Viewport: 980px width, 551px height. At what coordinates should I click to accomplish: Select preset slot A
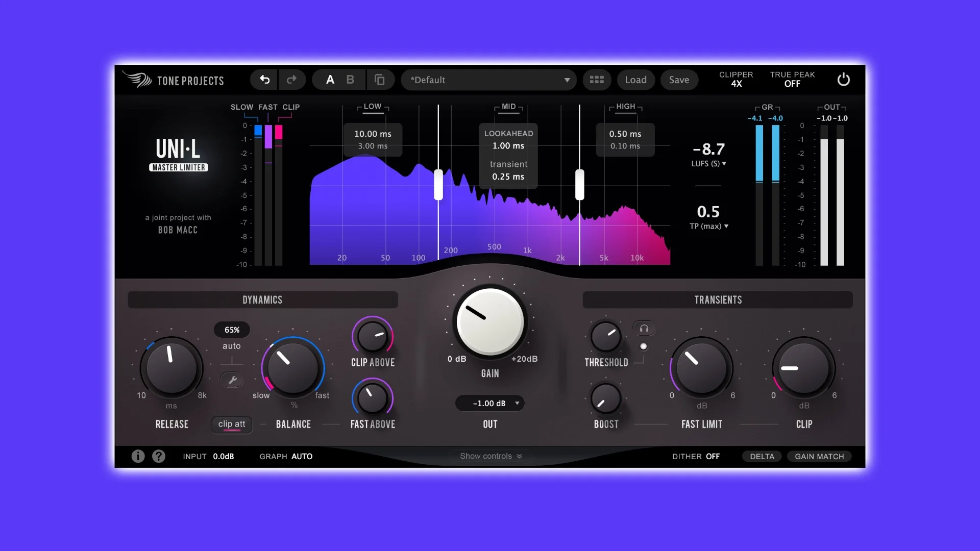330,80
